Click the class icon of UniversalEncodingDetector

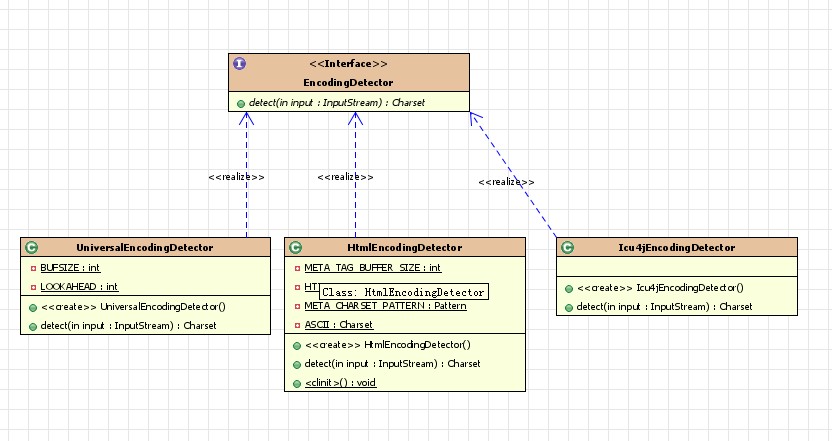[x=31, y=247]
